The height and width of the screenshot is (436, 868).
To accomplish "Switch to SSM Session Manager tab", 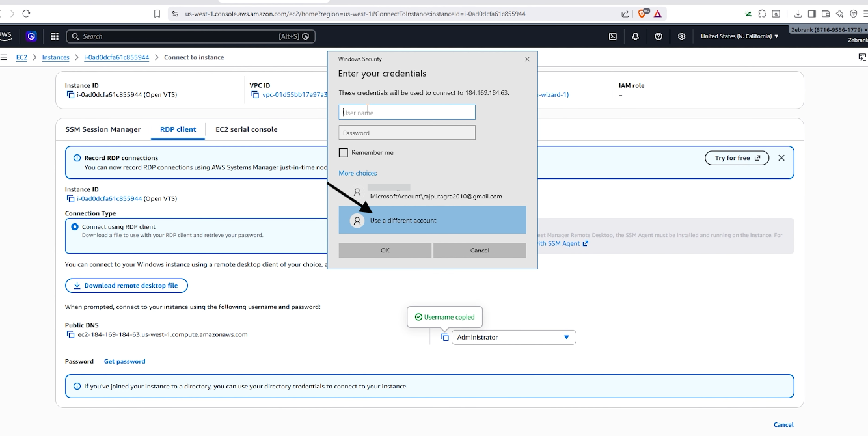I will (x=103, y=129).
